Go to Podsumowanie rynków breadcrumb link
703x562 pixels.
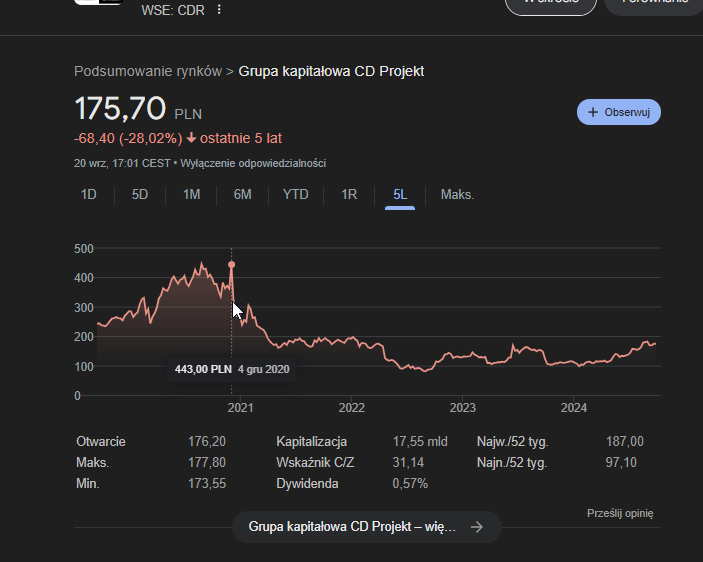pos(148,71)
